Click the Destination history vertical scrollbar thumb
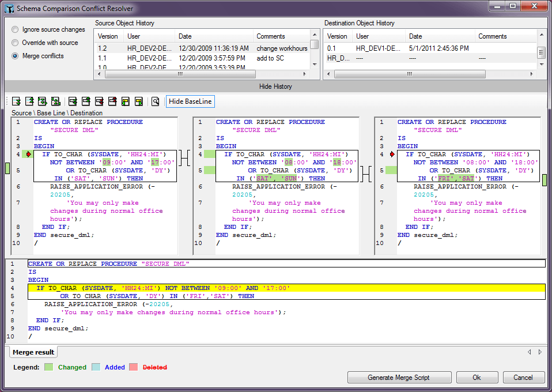552x392 pixels. 542,52
